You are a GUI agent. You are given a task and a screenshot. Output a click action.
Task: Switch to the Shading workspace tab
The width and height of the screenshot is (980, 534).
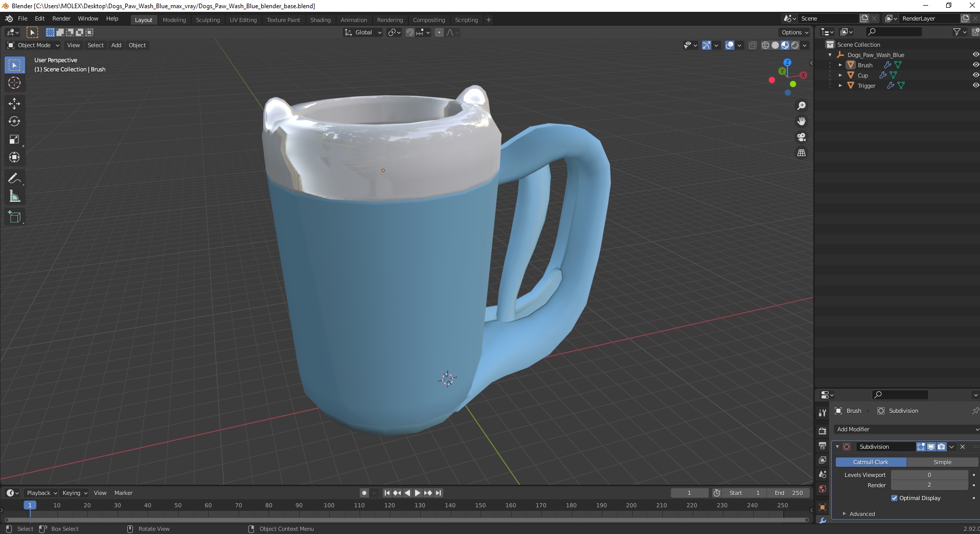click(x=320, y=20)
